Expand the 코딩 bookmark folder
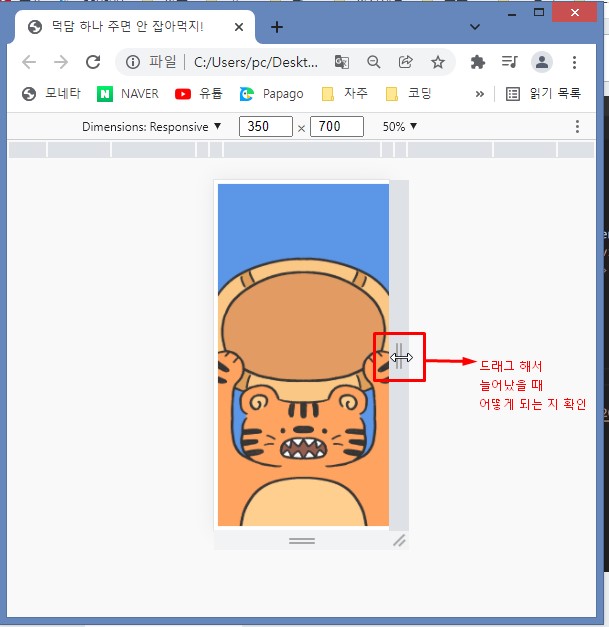This screenshot has height=627, width=609. (x=409, y=94)
